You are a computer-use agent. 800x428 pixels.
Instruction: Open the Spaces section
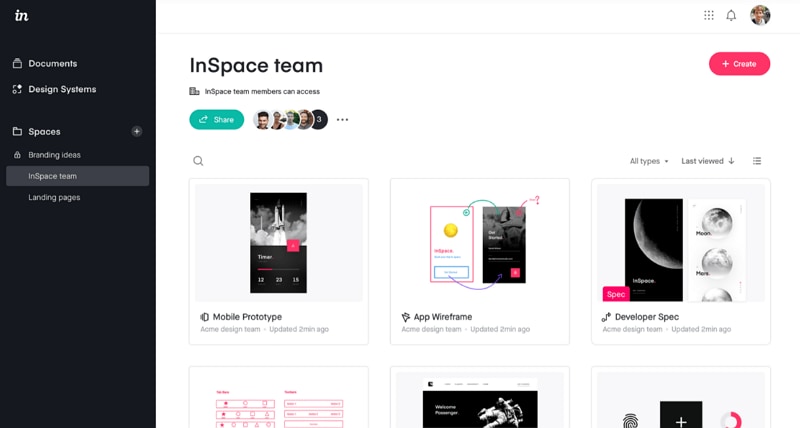pos(44,132)
